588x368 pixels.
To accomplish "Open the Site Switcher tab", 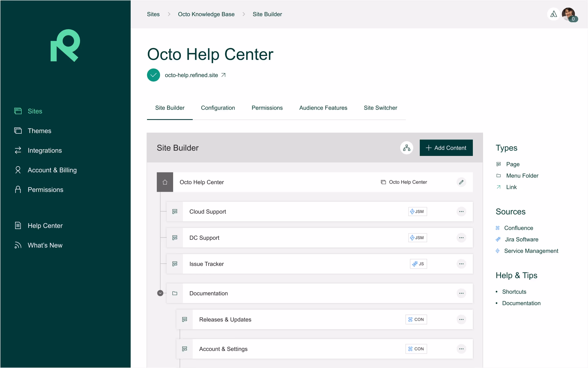I will 381,108.
